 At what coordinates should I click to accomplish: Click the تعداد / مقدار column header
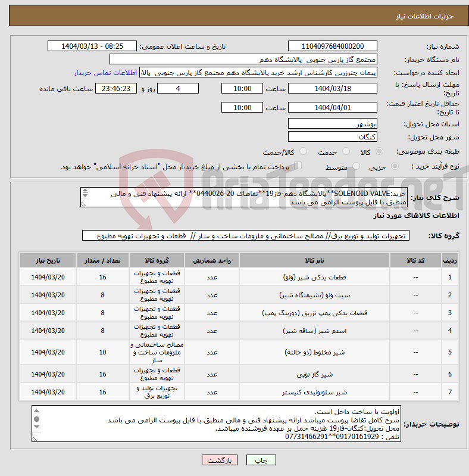click(102, 260)
